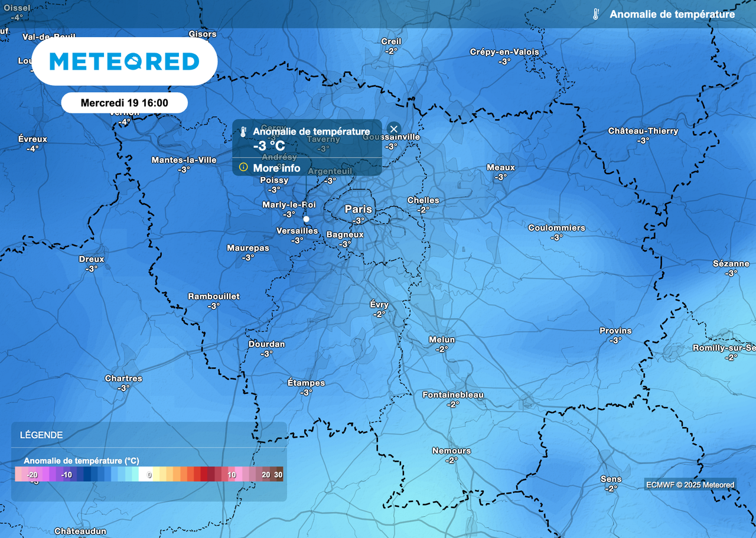
Task: Click the info icon beside More info
Action: [x=243, y=168]
